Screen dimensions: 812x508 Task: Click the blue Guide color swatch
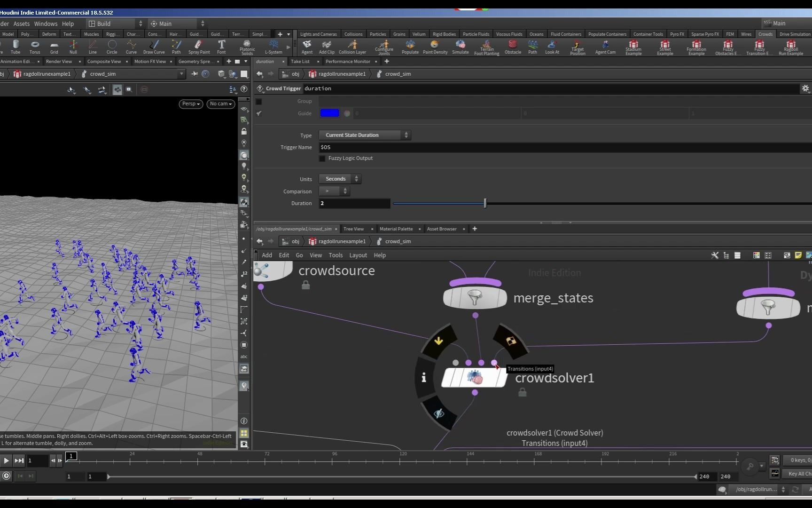coord(329,113)
